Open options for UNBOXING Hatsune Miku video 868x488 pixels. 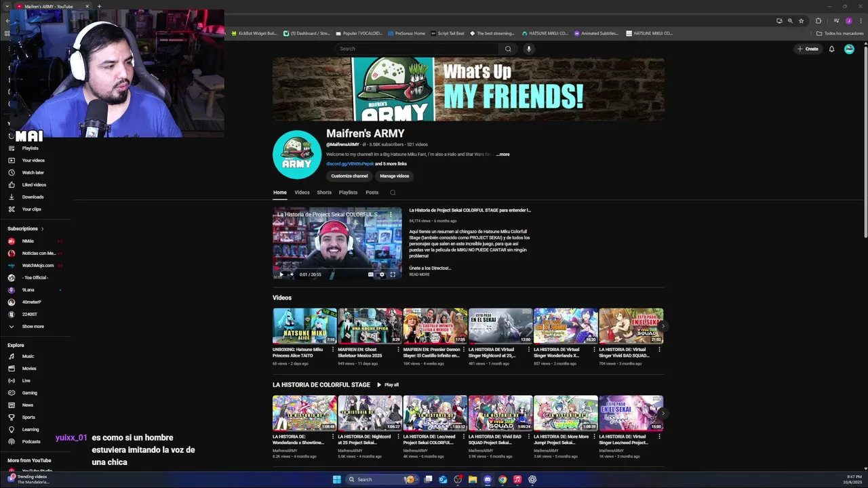point(333,350)
